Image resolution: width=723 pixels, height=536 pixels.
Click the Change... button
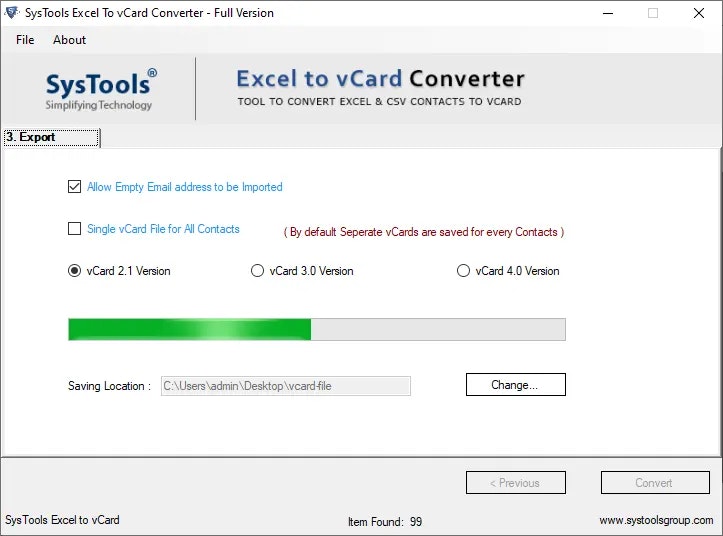coord(516,385)
